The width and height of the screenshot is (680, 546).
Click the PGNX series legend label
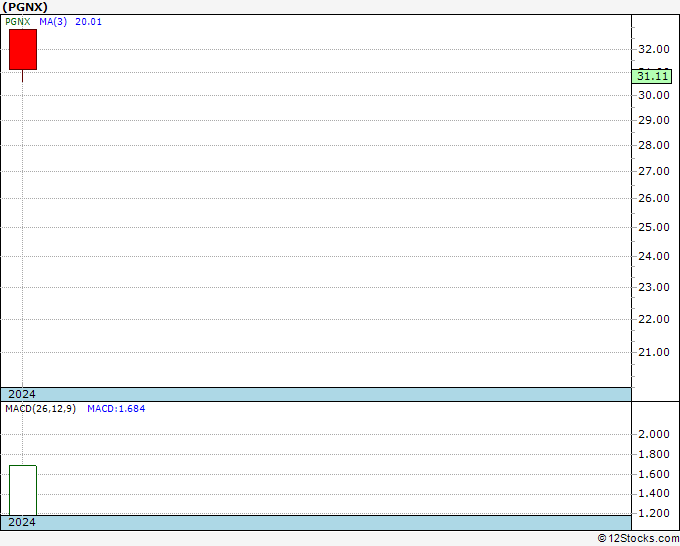point(18,22)
